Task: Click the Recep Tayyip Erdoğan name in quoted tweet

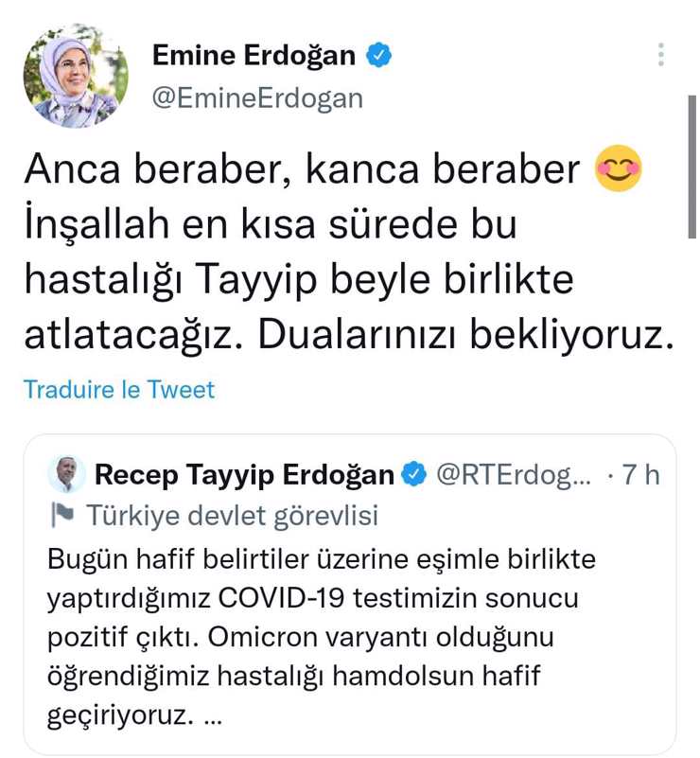Action: [244, 475]
